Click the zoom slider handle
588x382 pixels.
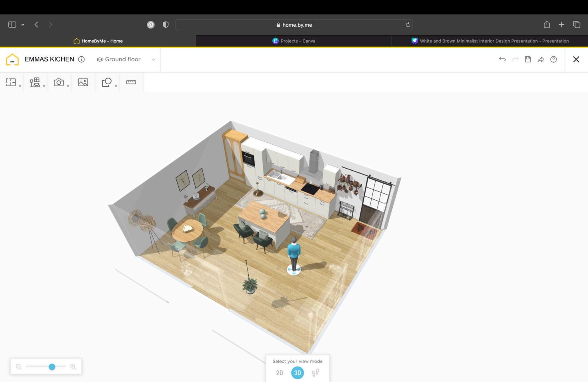52,367
